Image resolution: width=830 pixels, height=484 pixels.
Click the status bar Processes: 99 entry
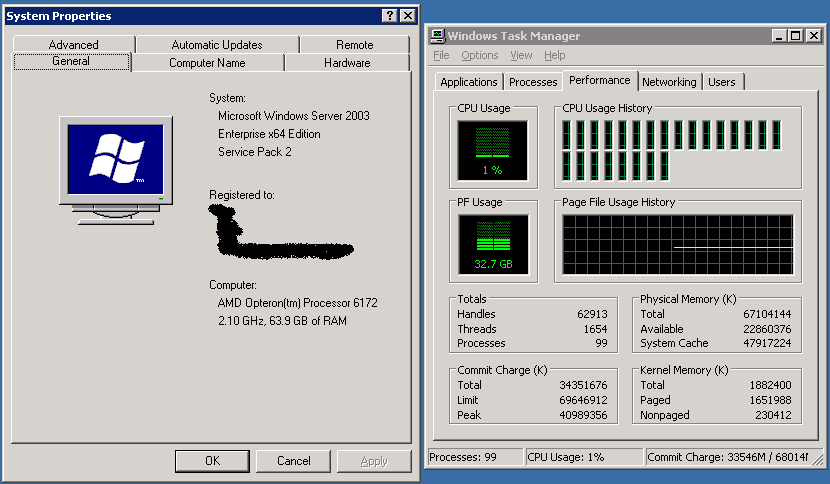click(x=475, y=457)
